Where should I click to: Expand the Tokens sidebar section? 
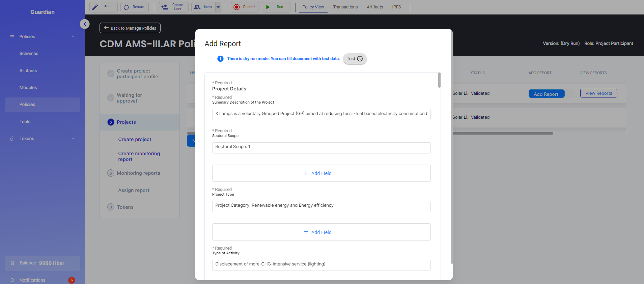coord(73,139)
